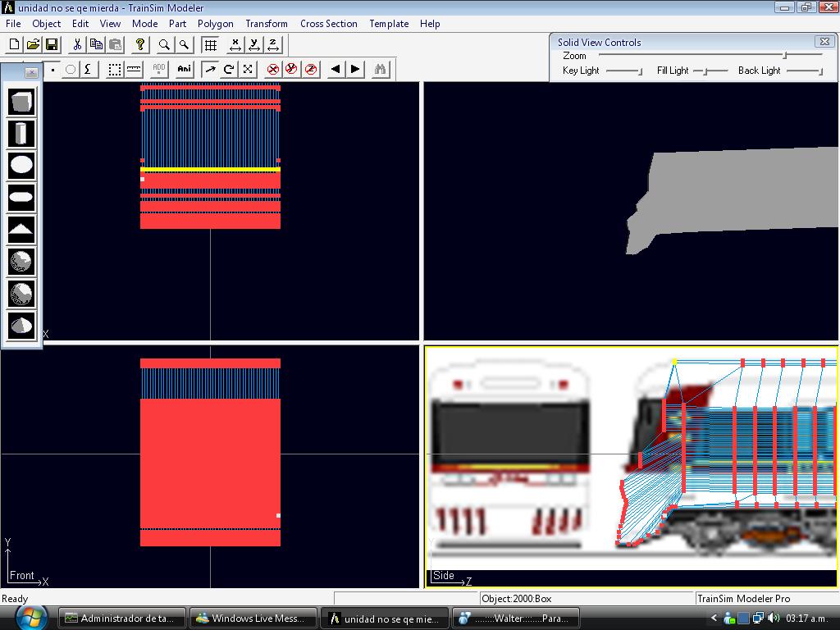Select the Box primitive shape tool
Screen dimensions: 840x630
point(21,102)
